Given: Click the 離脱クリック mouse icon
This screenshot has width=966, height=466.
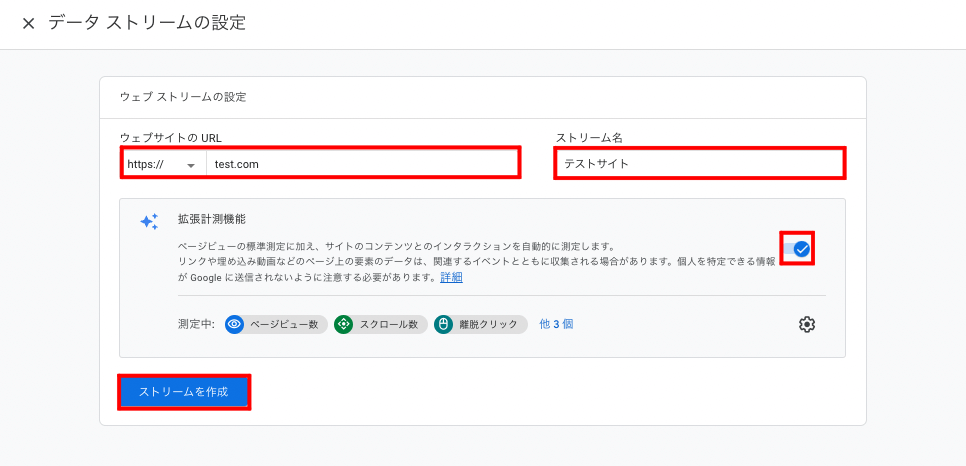Looking at the screenshot, I should 443,324.
